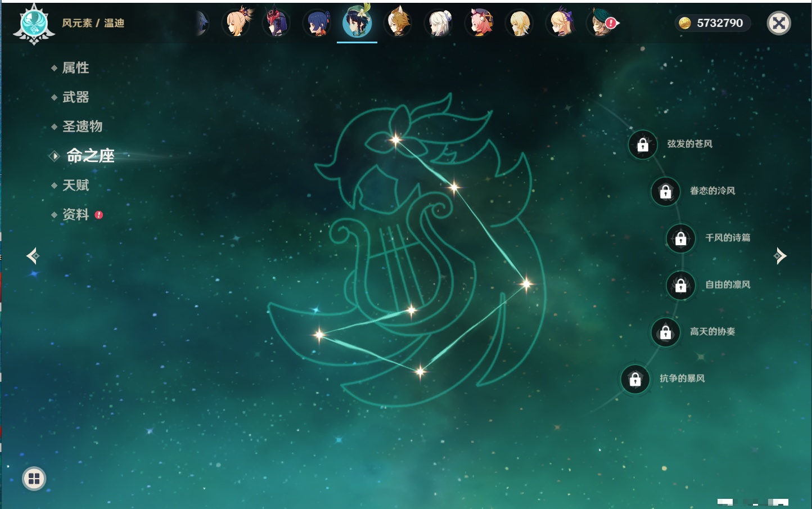
Task: Select the white-haired character portrait
Action: (439, 23)
